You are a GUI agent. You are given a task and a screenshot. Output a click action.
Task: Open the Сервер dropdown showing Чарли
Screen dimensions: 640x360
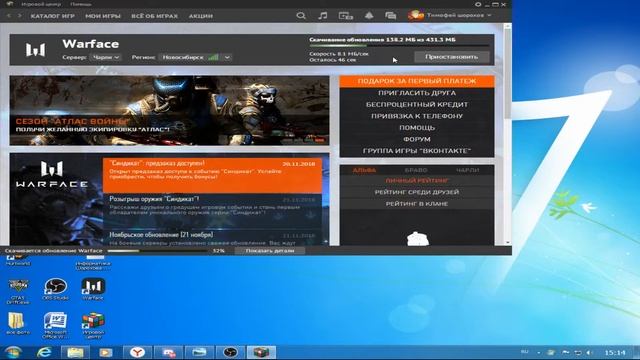click(105, 58)
